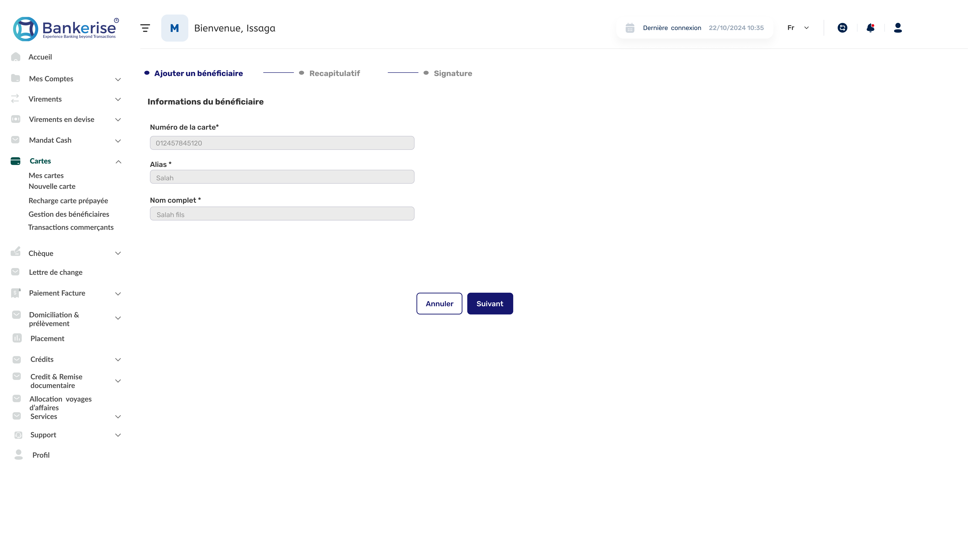The image size is (980, 537).
Task: Open Recharge carte prépayée
Action: [69, 201]
